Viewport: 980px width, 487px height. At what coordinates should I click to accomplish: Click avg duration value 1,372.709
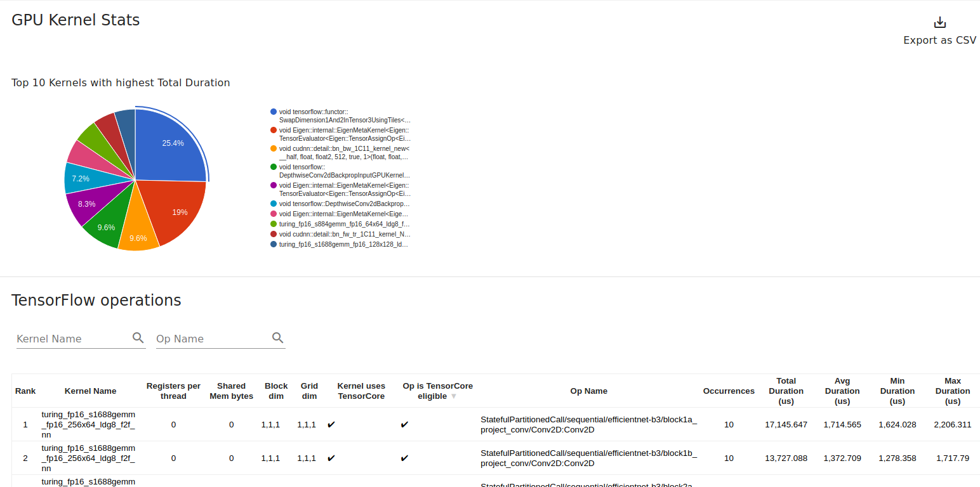(x=842, y=458)
